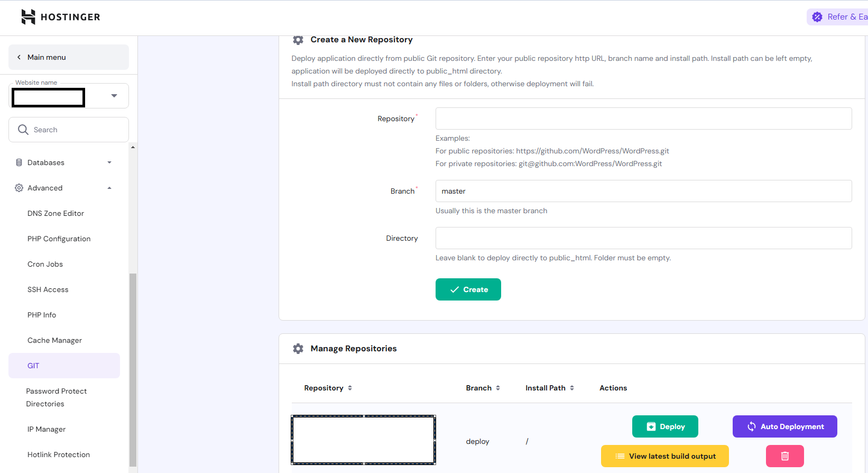
Task: Click the pink trash delete repository button
Action: click(784, 456)
